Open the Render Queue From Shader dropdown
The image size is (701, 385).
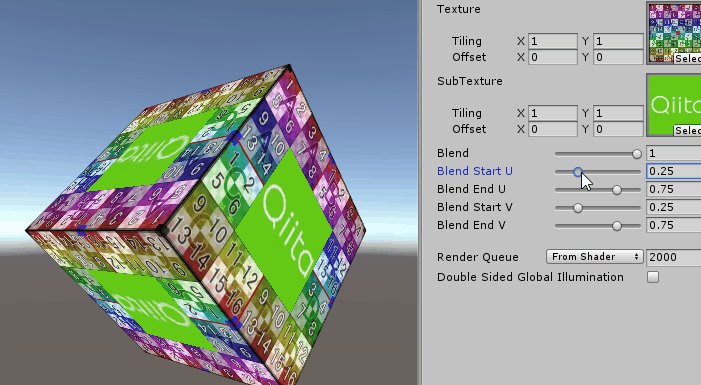click(x=595, y=257)
